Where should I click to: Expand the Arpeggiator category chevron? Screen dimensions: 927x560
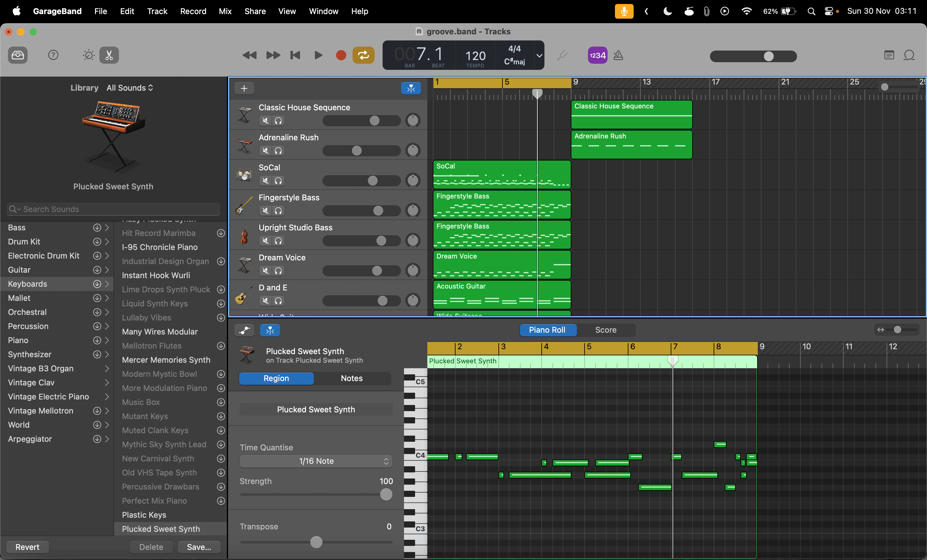click(x=107, y=439)
